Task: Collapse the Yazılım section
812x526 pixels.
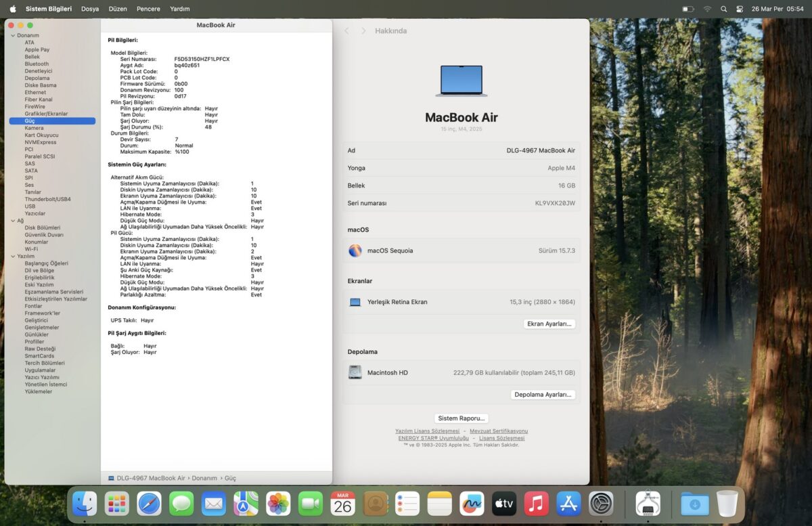Action: pos(13,257)
